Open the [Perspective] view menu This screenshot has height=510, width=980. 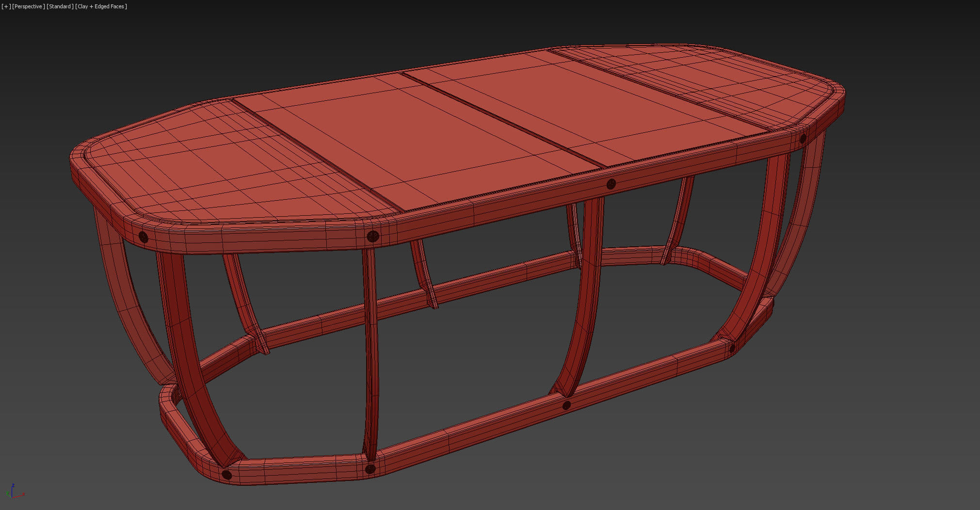pos(29,6)
